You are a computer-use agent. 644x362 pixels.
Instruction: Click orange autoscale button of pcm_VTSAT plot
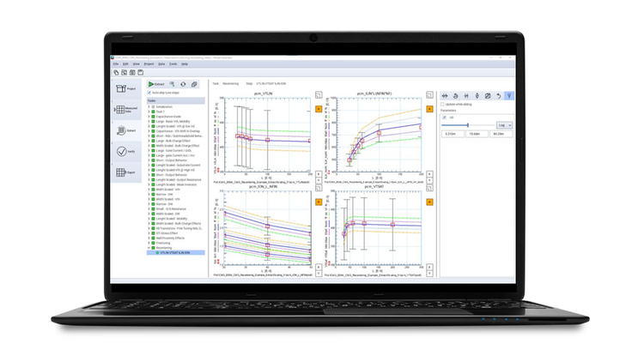(x=429, y=202)
